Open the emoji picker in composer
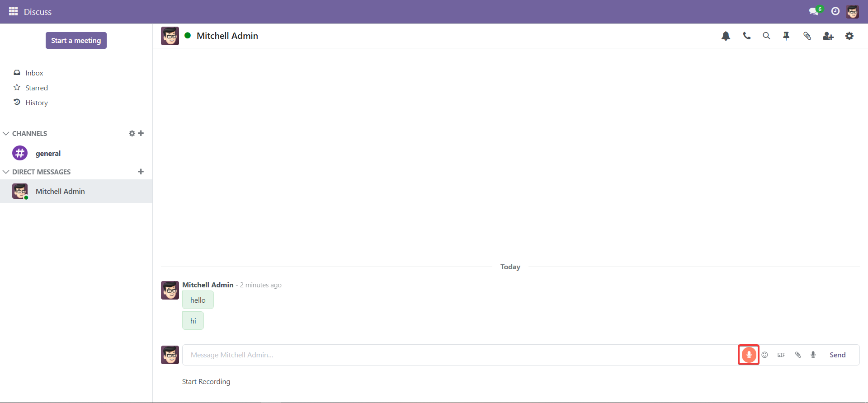This screenshot has width=868, height=403. (765, 355)
